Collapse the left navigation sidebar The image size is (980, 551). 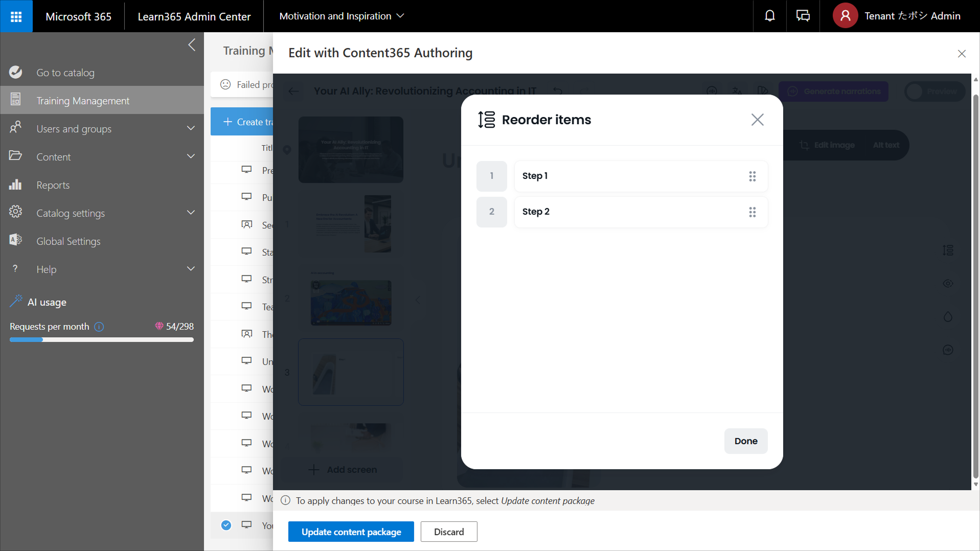coord(192,45)
